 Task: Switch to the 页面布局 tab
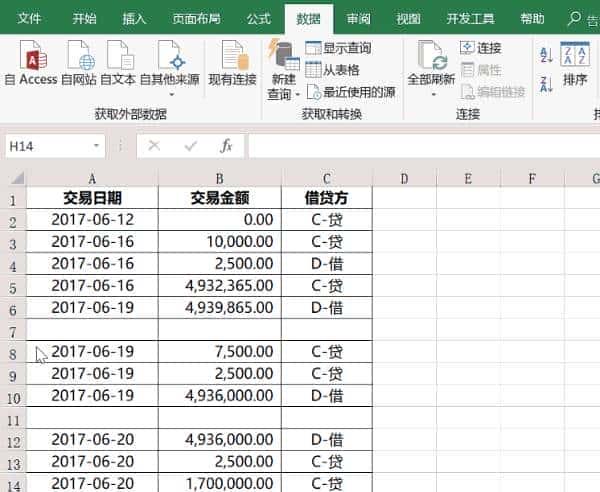[196, 18]
